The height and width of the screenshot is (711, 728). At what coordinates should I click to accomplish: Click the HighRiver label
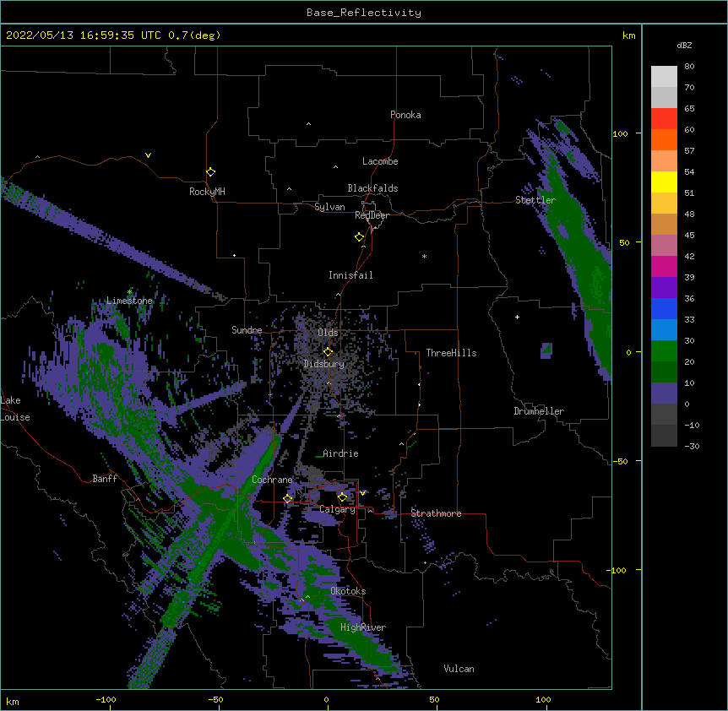tap(363, 627)
